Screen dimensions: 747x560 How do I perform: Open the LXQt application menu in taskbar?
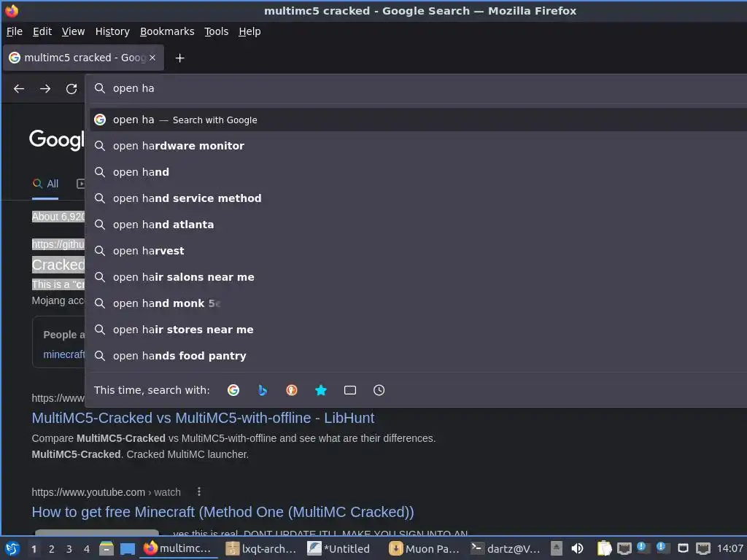point(12,548)
